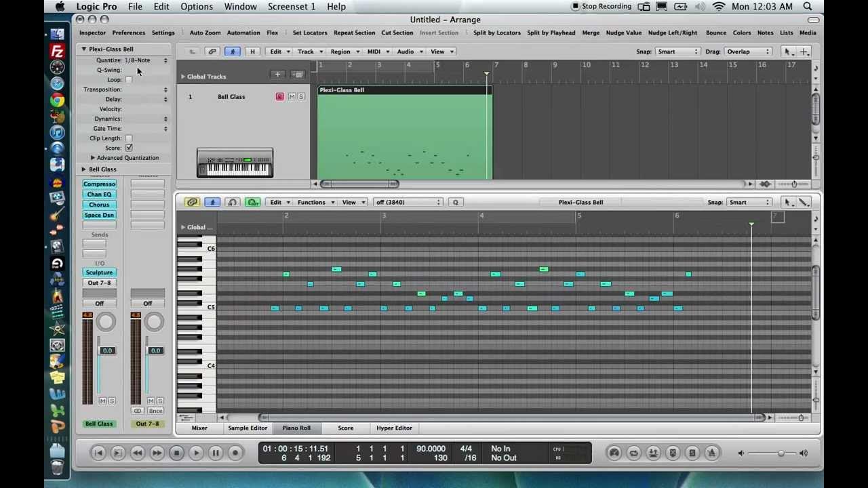
Task: Toggle Record enable on Bell Glass track
Action: 279,97
